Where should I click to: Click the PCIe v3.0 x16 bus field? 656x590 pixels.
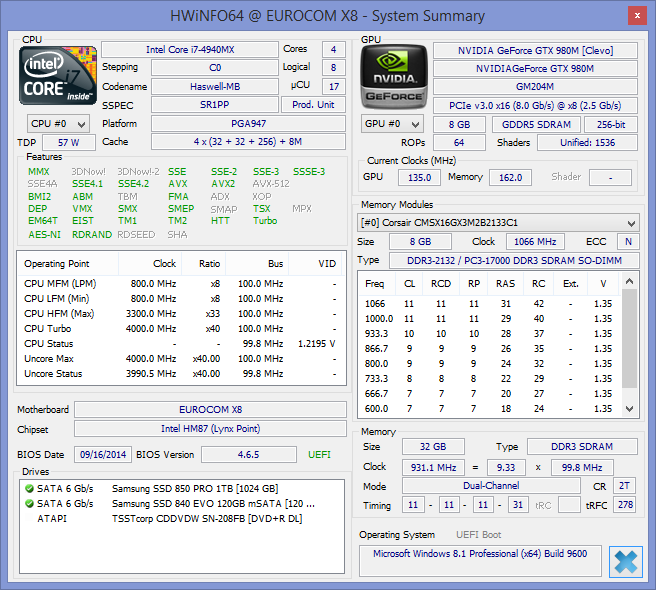[535, 105]
